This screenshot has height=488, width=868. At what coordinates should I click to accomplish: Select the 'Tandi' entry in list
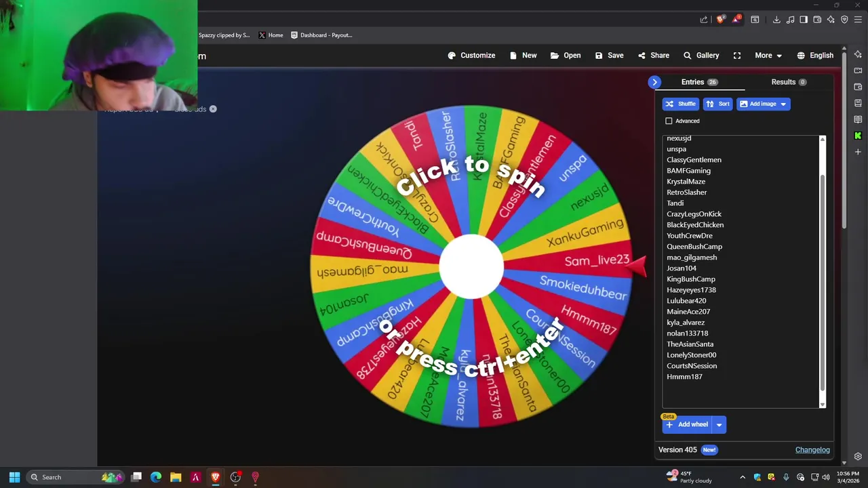click(x=675, y=203)
